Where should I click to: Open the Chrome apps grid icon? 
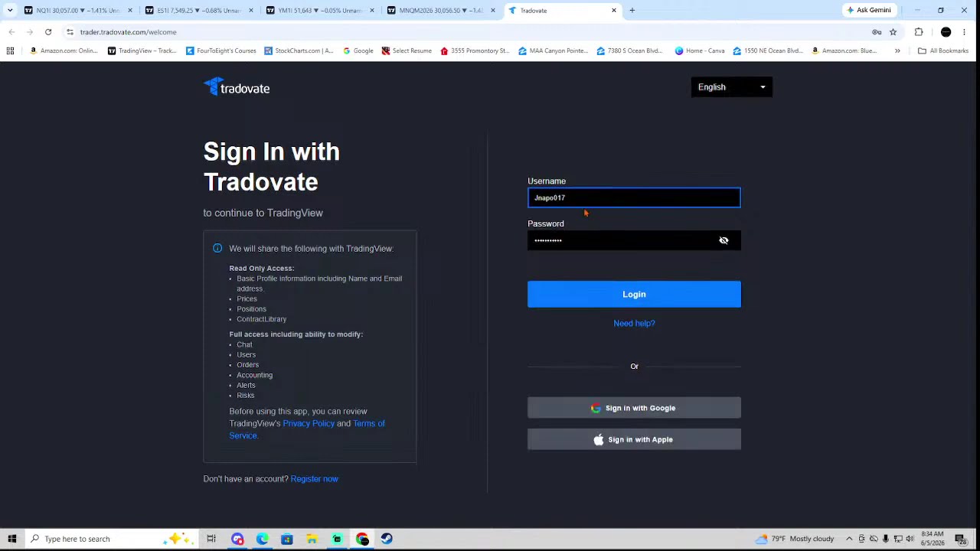pyautogui.click(x=10, y=51)
